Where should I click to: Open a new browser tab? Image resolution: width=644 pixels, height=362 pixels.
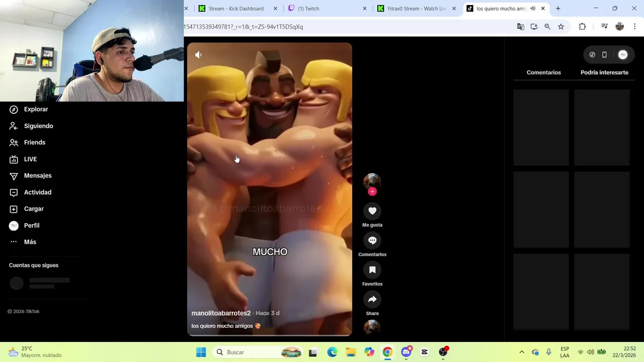pos(558,9)
